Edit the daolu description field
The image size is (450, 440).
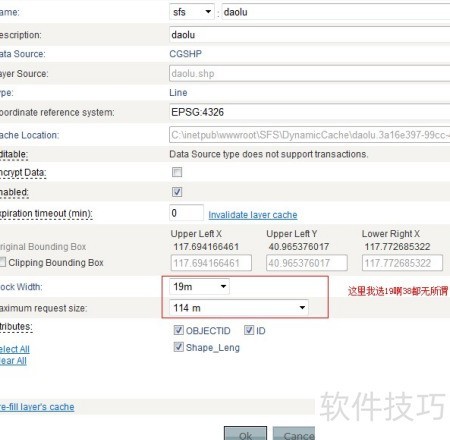[310, 35]
